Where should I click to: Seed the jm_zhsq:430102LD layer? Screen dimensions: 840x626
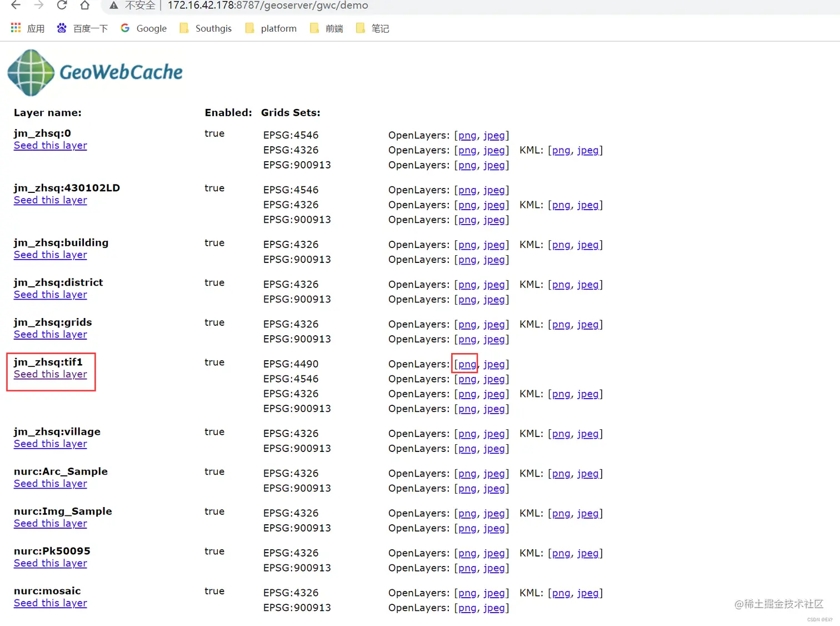[51, 200]
